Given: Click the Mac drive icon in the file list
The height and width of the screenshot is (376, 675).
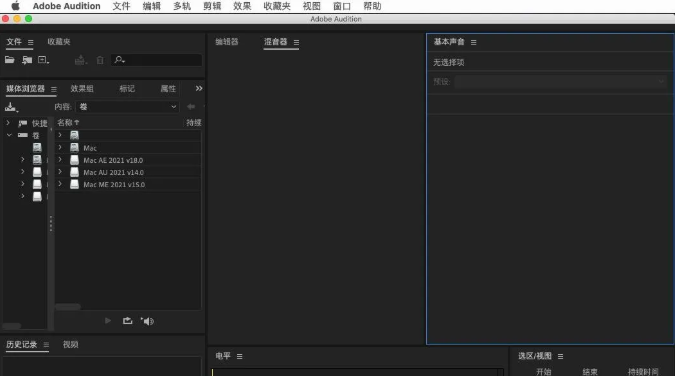Looking at the screenshot, I should 74,148.
